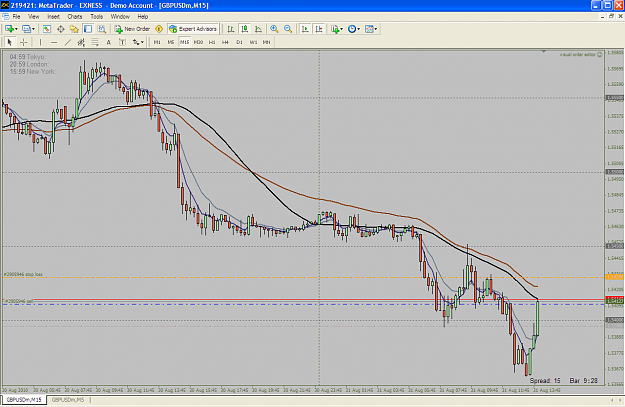Click the red sell order line

coord(303,299)
